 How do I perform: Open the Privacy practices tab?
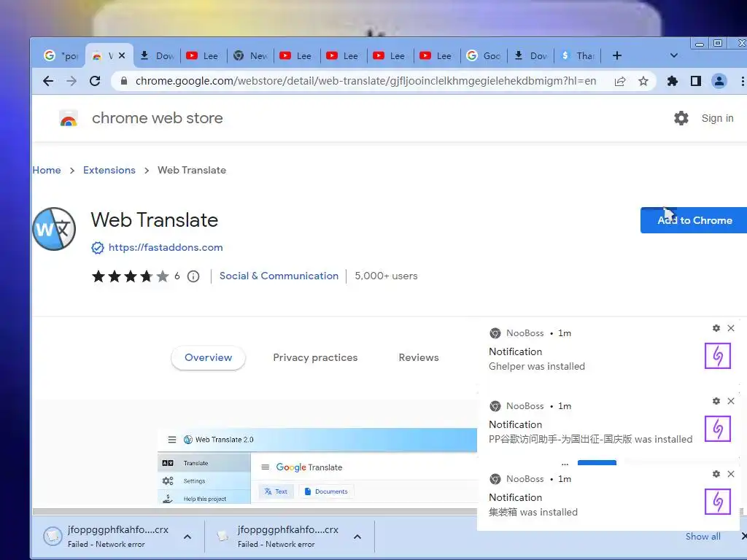[315, 357]
